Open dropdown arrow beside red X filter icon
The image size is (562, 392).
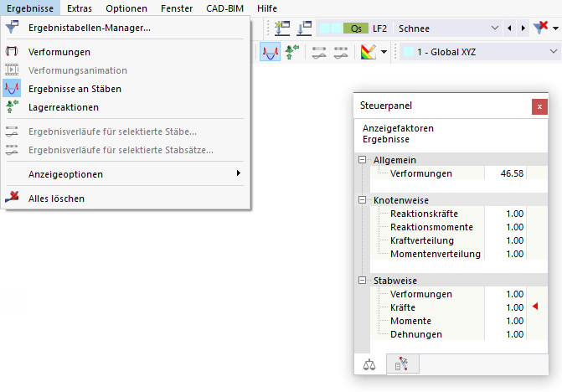[x=555, y=28]
